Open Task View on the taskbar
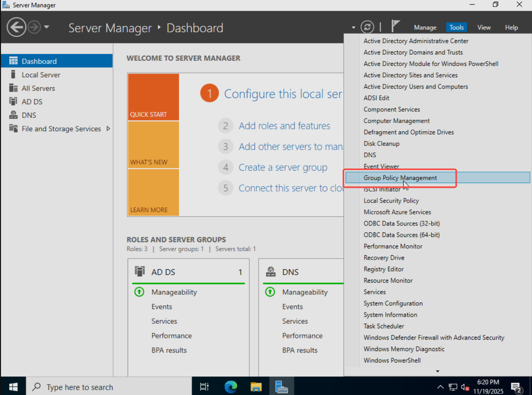Screen dimensions: 532x395 [204, 387]
